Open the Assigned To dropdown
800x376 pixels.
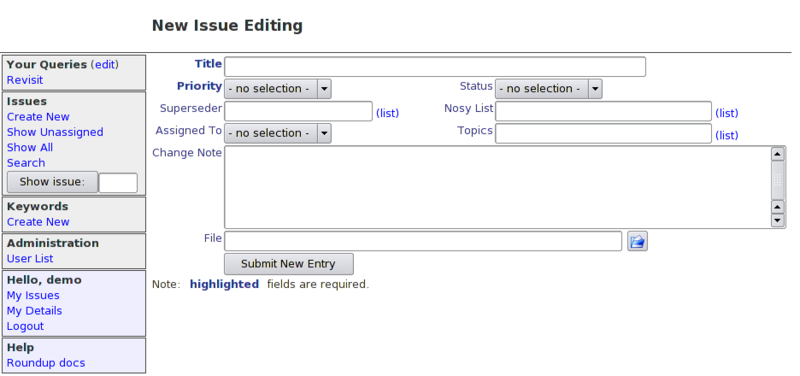click(278, 133)
